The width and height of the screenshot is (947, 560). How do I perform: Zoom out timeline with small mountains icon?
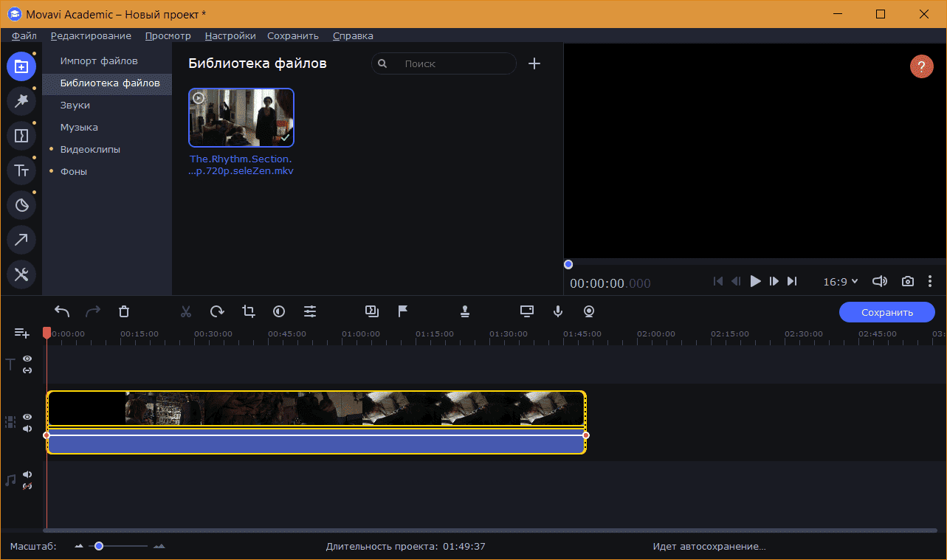[x=80, y=547]
